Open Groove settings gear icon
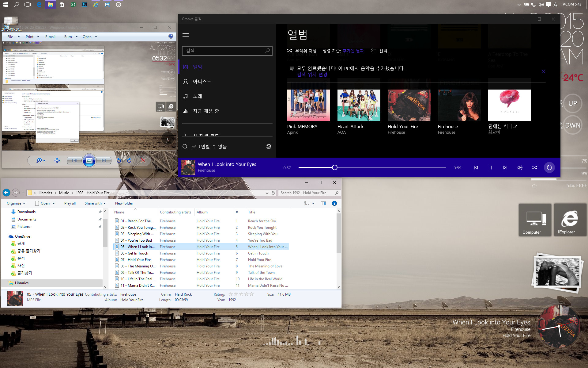Viewport: 588px width, 368px height. 269,147
